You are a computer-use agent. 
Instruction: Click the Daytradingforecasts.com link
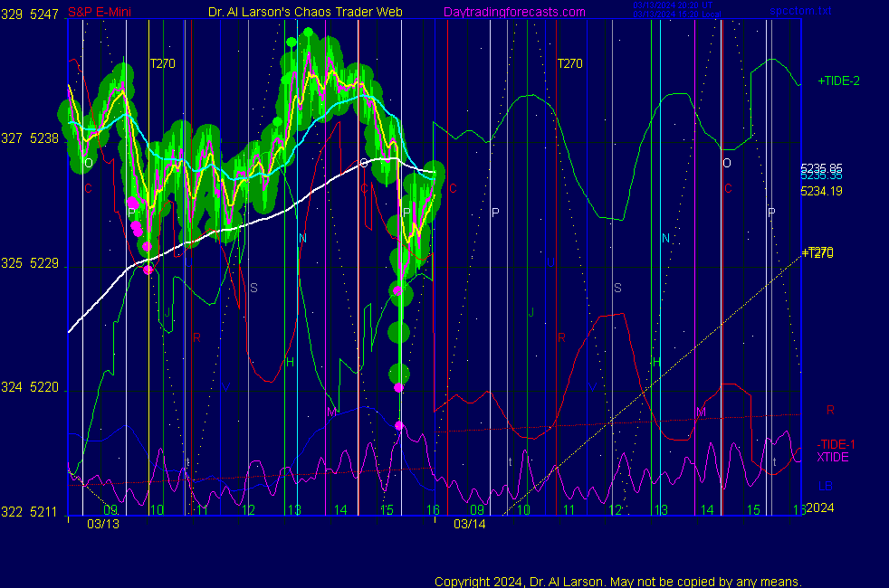pyautogui.click(x=513, y=13)
